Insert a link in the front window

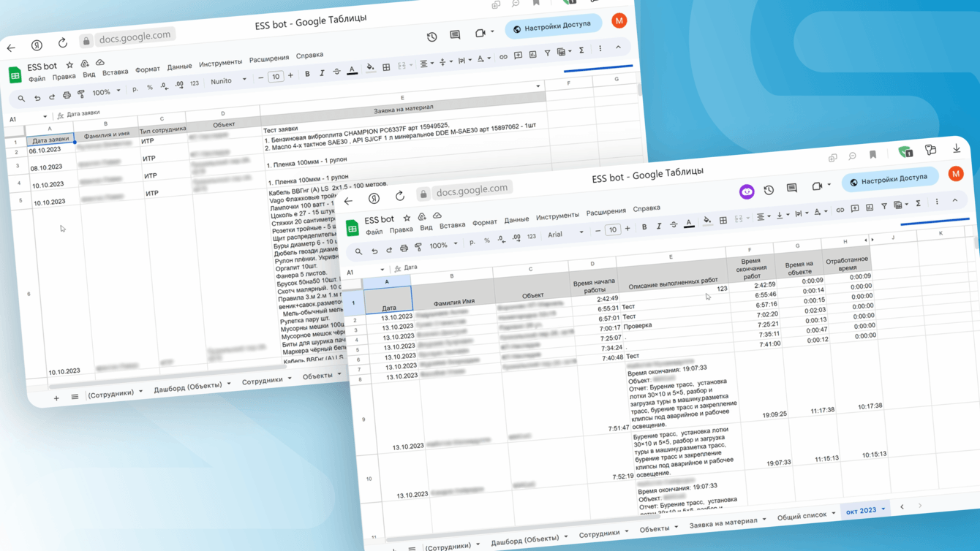[x=840, y=210]
